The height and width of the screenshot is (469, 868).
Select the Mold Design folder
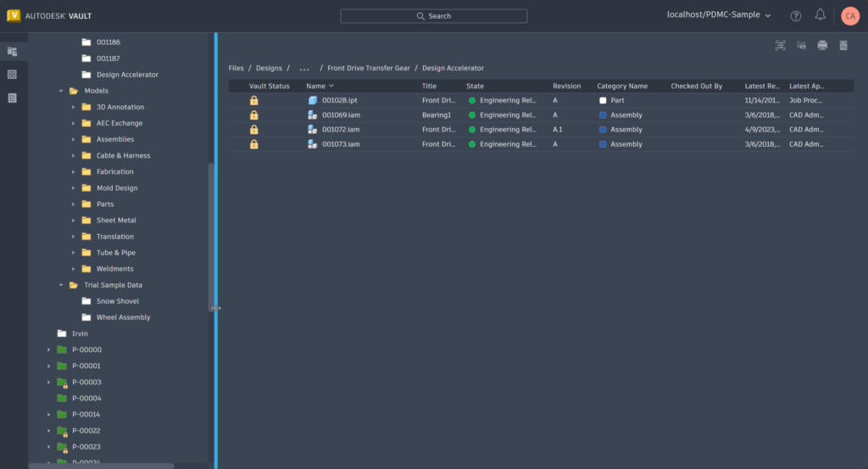[117, 188]
